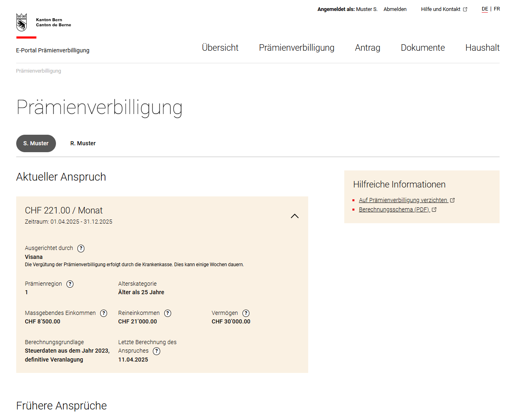
Task: Click the Kanton Bern coat of arms logo
Action: tap(21, 22)
